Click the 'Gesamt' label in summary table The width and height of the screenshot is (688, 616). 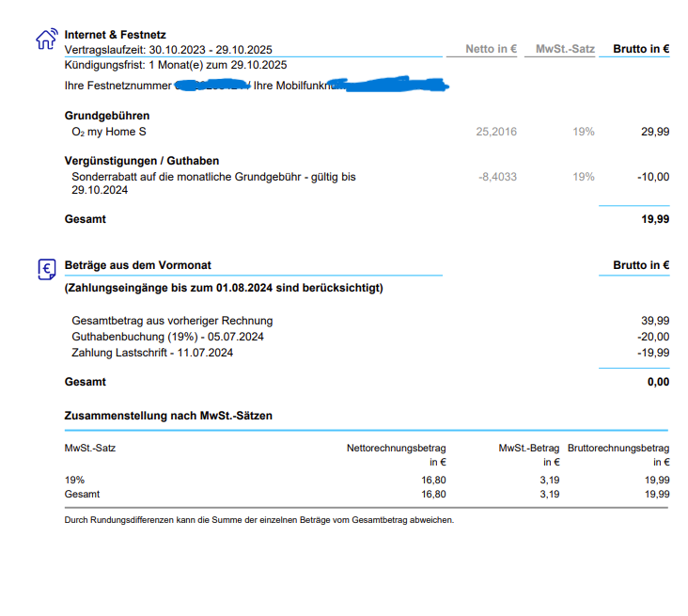[x=82, y=494]
